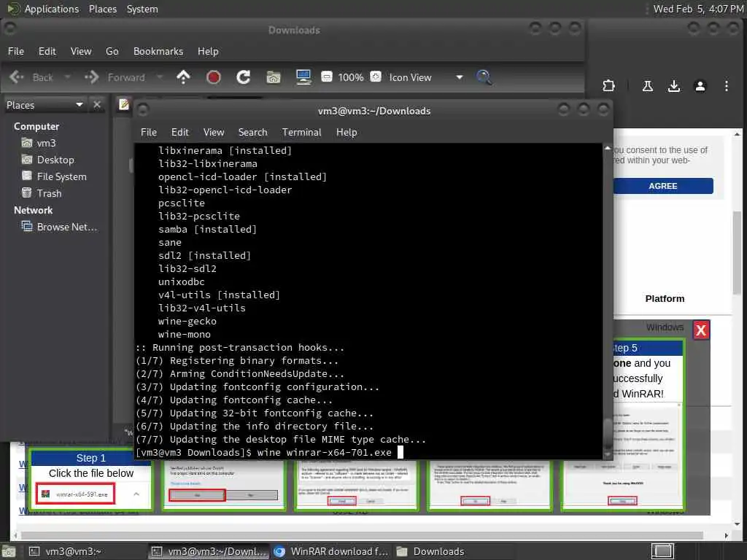The image size is (747, 560).
Task: Click the show desktop icon in the bottom panel
Action: pyautogui.click(x=9, y=551)
